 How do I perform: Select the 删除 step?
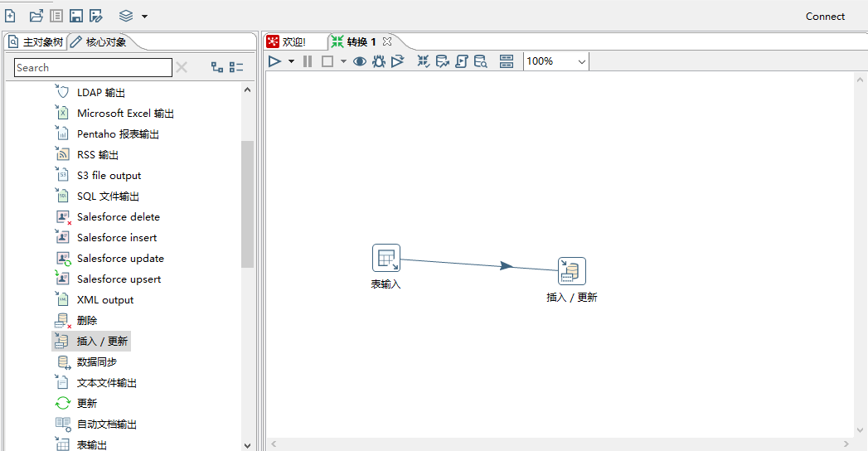coord(75,320)
